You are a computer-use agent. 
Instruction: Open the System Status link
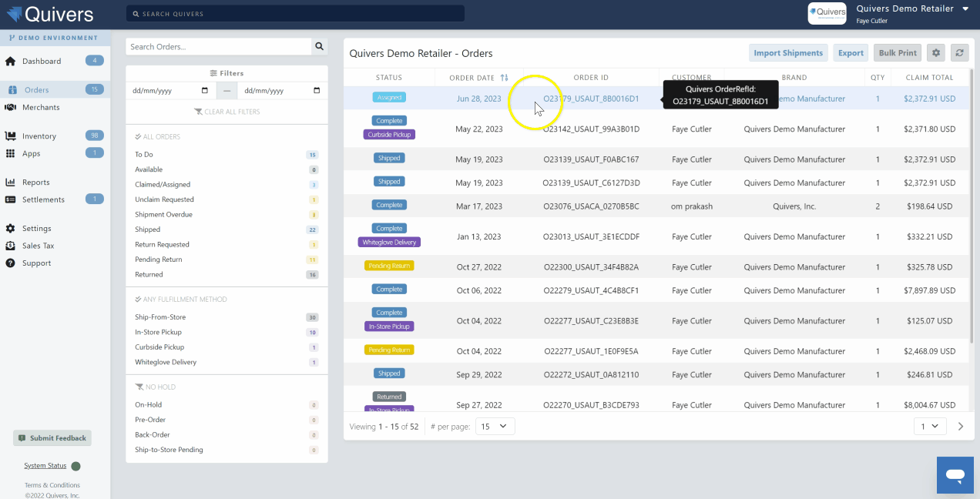[45, 466]
